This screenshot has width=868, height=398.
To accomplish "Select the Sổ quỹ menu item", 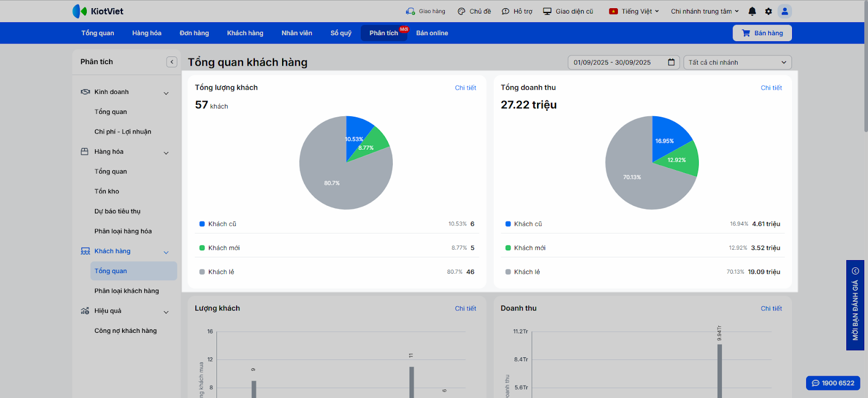I will click(341, 33).
